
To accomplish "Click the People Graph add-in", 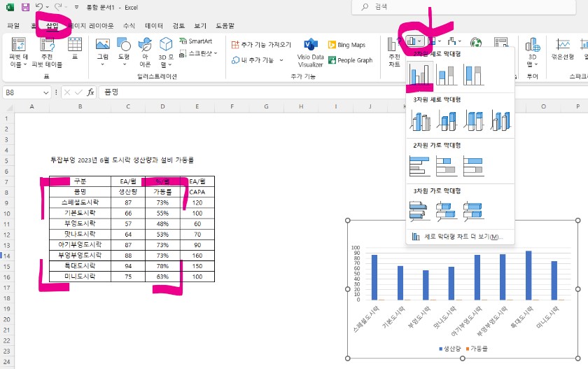I will (351, 60).
